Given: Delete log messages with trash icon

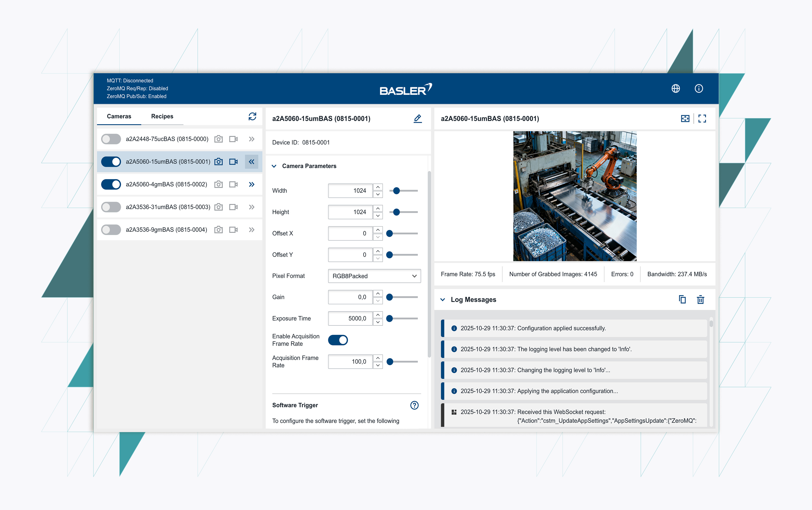Looking at the screenshot, I should (700, 300).
